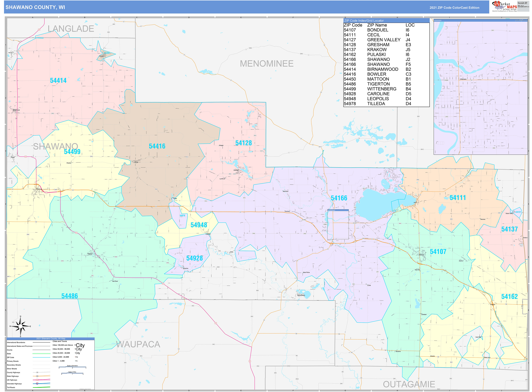Click the toll-free 1-888-434-MAPS number
The width and height of the screenshot is (532, 392).
tap(523, 4)
